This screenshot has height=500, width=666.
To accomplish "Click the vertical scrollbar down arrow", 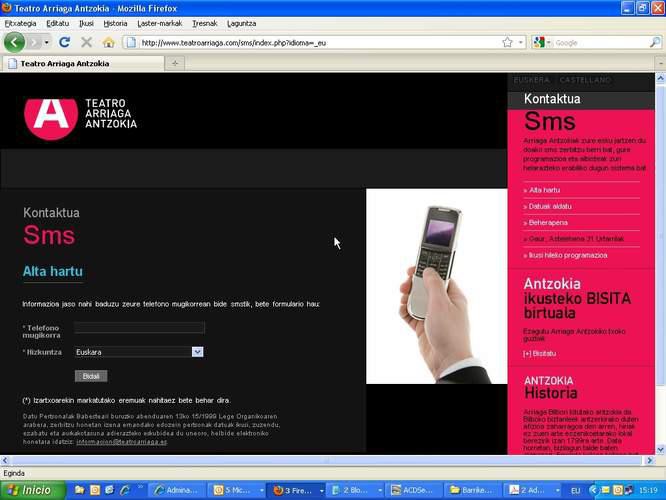I will click(660, 449).
